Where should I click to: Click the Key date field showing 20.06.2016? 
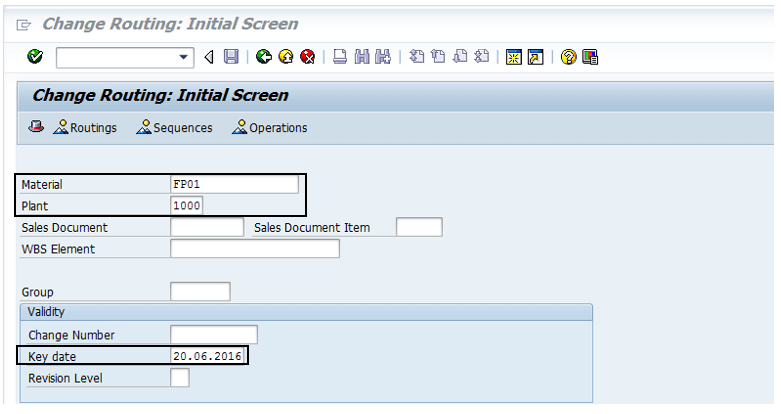[x=208, y=356]
